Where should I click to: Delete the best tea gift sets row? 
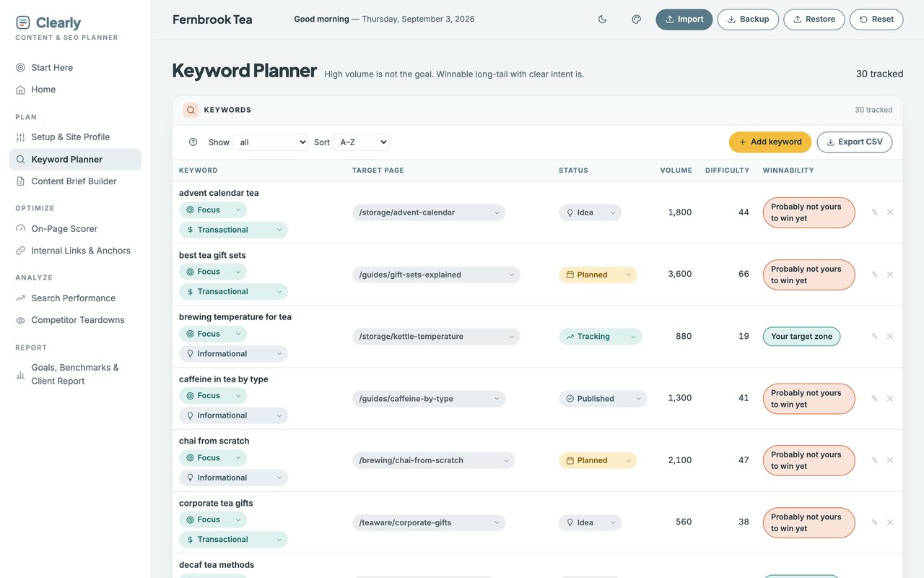pyautogui.click(x=890, y=275)
